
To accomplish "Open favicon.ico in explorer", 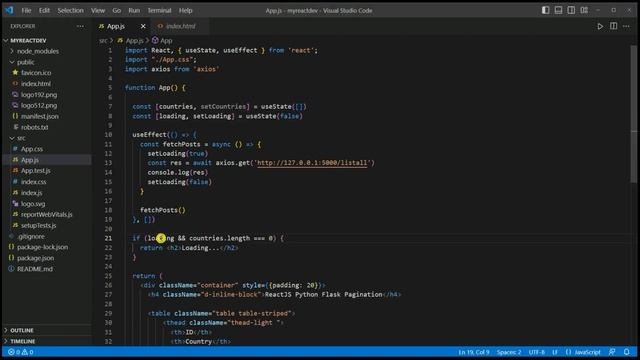I will pos(36,73).
